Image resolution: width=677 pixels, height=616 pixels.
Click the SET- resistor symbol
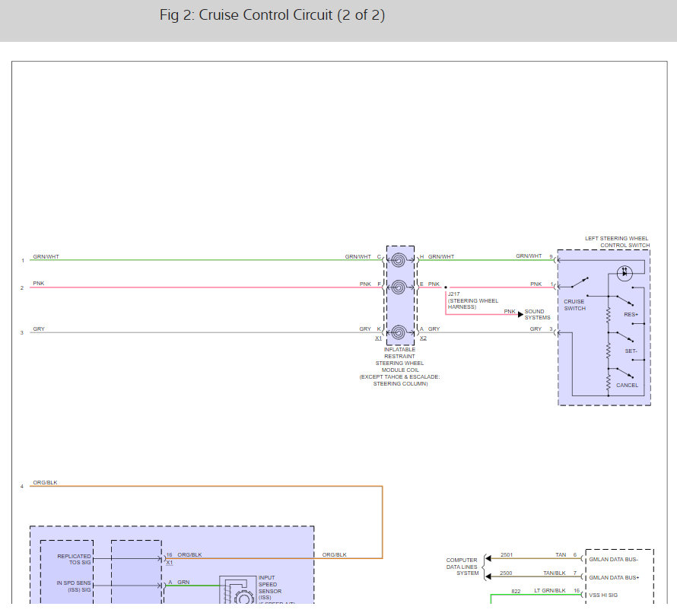[608, 351]
